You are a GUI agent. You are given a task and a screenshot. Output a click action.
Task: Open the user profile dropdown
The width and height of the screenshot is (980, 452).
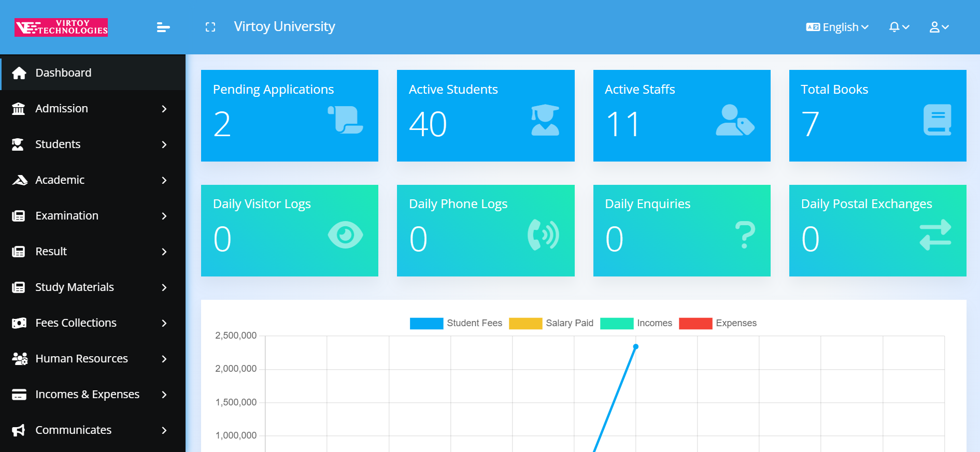pos(939,27)
